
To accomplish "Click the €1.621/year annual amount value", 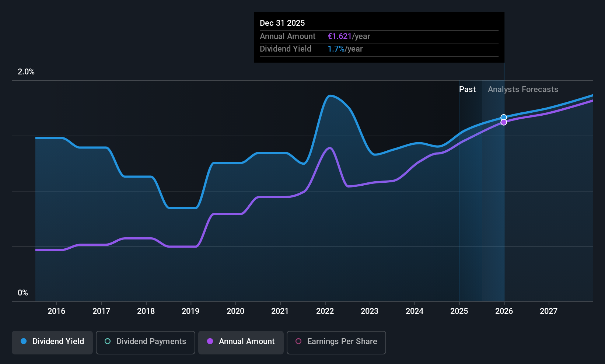I will click(x=349, y=36).
